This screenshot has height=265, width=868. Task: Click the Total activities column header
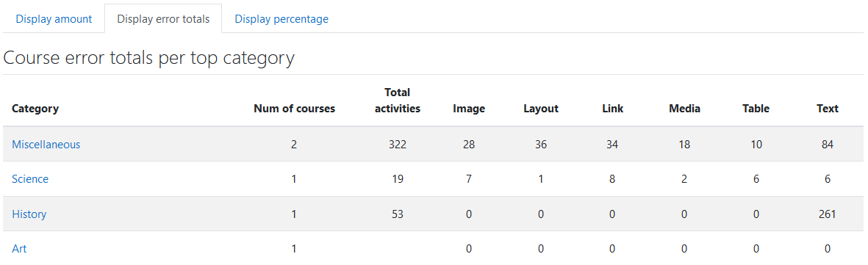coord(398,101)
